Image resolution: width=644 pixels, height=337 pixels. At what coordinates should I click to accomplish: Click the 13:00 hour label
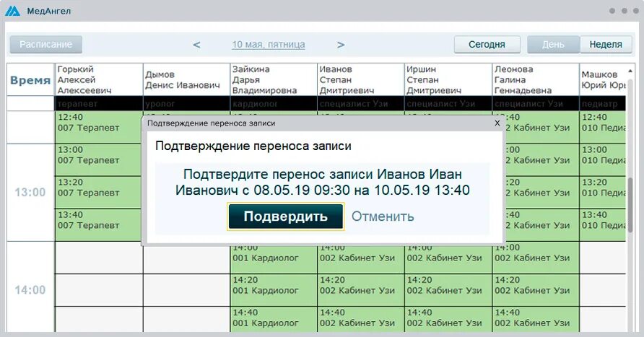(x=30, y=192)
